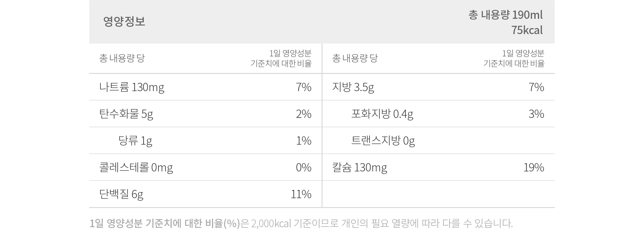This screenshot has width=644, height=231.
Task: Click the left 총 내용량 당 header
Action: click(122, 58)
